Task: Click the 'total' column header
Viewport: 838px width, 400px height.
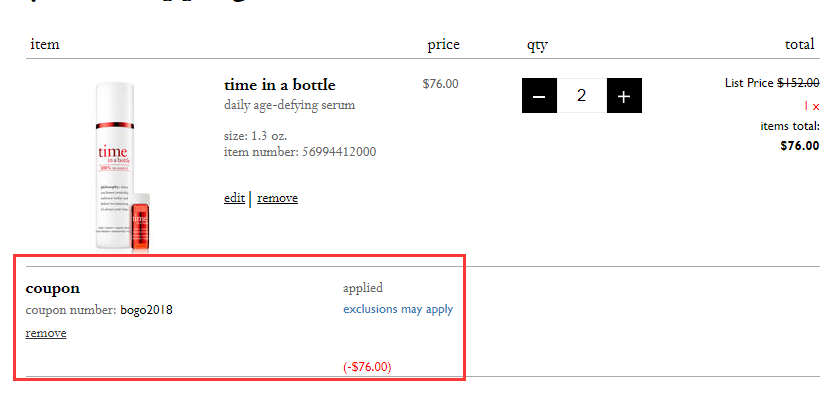Action: [799, 44]
